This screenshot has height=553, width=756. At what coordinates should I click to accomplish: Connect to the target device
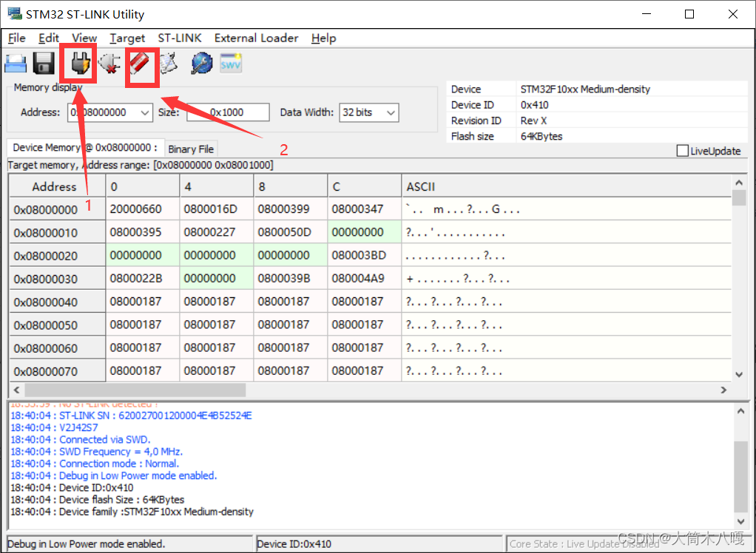pyautogui.click(x=78, y=64)
